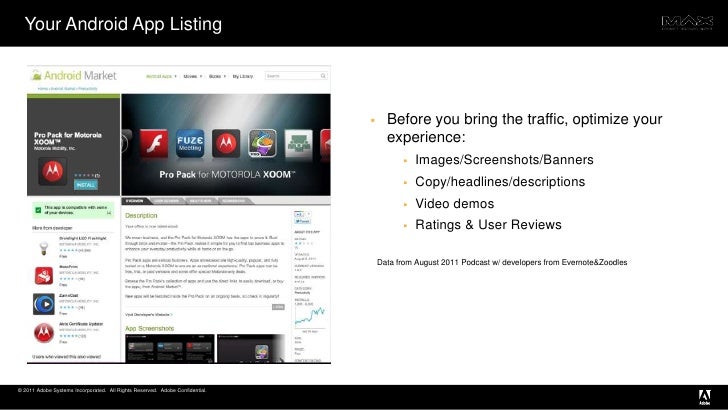Select the Description heading
This screenshot has width=728, height=410.
pos(141,215)
